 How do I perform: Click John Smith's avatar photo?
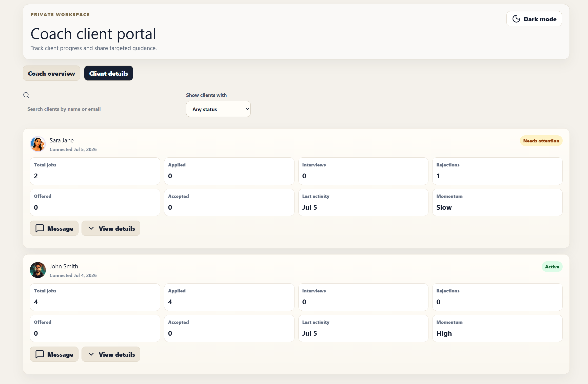pos(38,270)
